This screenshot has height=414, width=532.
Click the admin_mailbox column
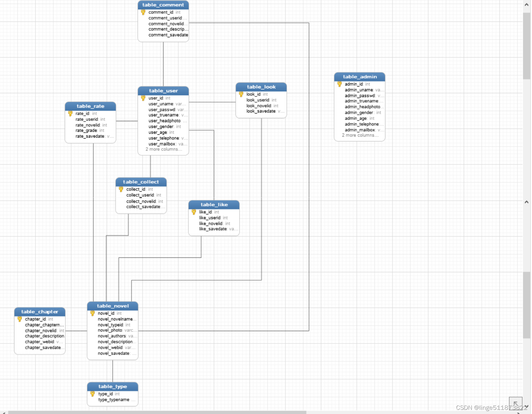pos(364,130)
